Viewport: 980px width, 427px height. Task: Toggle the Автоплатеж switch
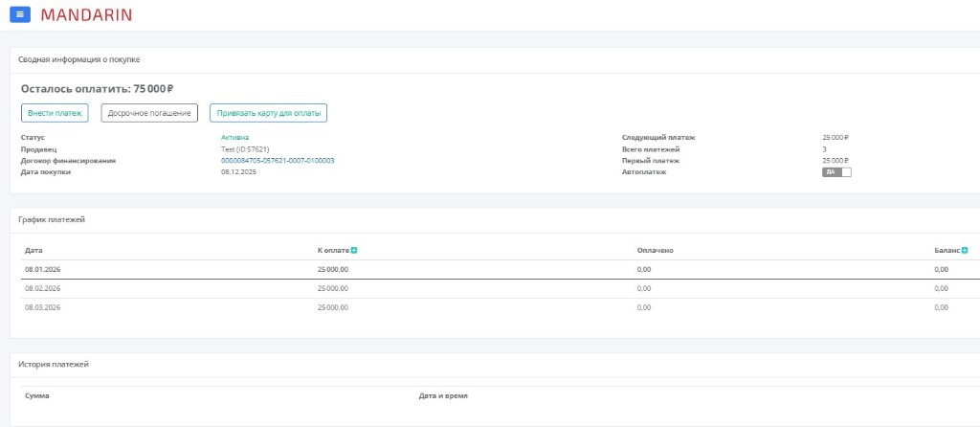click(x=836, y=172)
